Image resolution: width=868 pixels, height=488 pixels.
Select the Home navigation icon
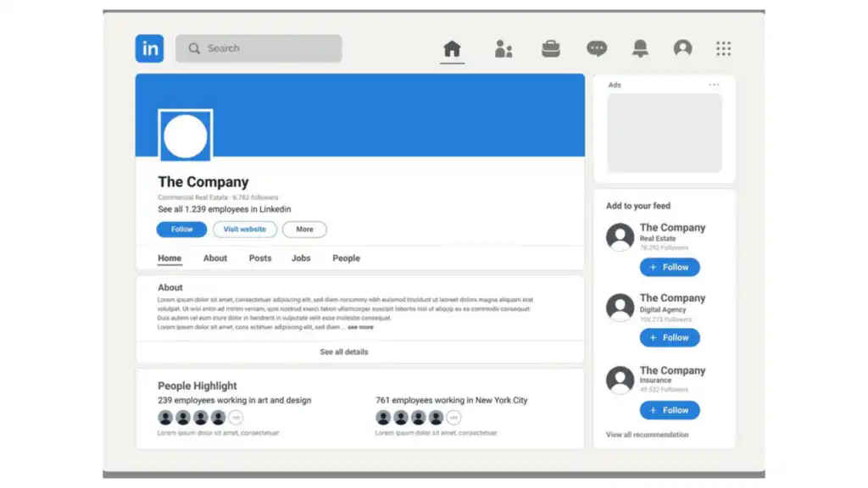[x=452, y=47]
